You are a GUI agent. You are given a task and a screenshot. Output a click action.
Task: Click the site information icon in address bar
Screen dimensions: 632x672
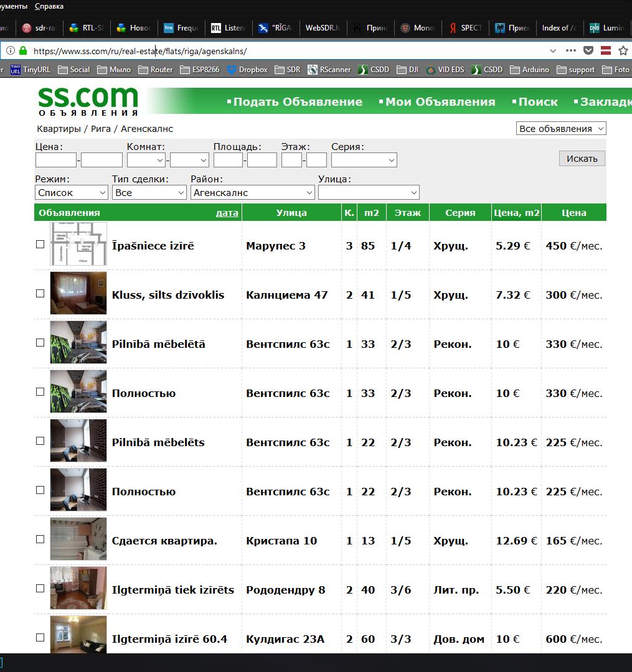[11, 50]
